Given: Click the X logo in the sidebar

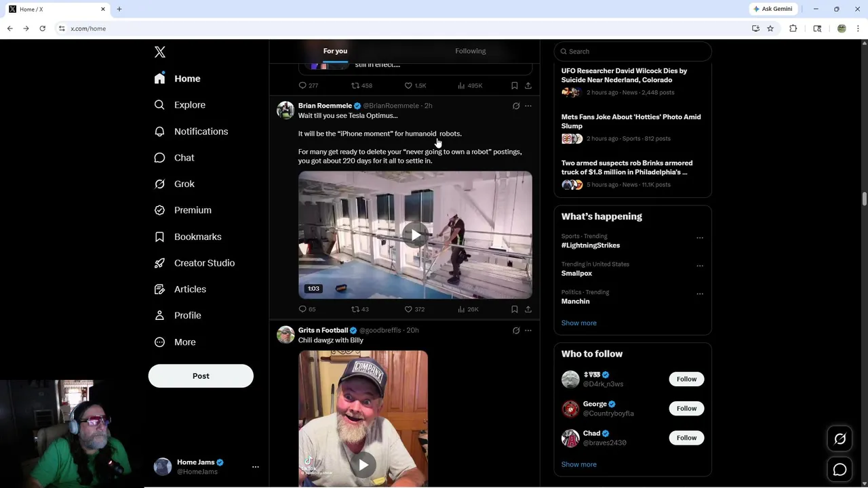Looking at the screenshot, I should [x=160, y=52].
